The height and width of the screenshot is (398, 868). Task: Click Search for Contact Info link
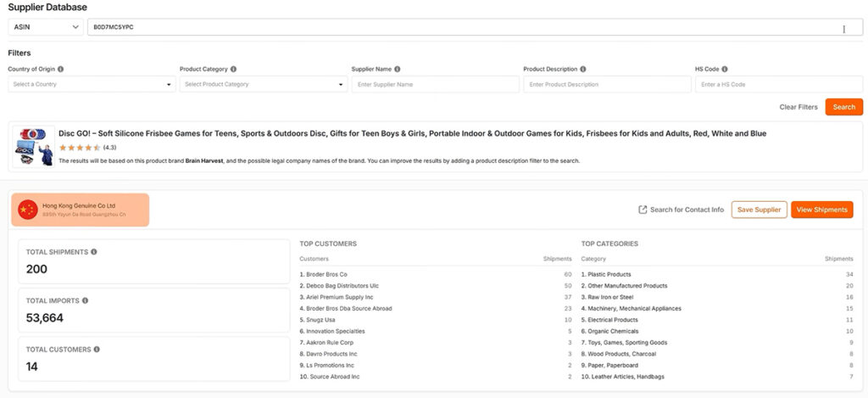(x=682, y=210)
